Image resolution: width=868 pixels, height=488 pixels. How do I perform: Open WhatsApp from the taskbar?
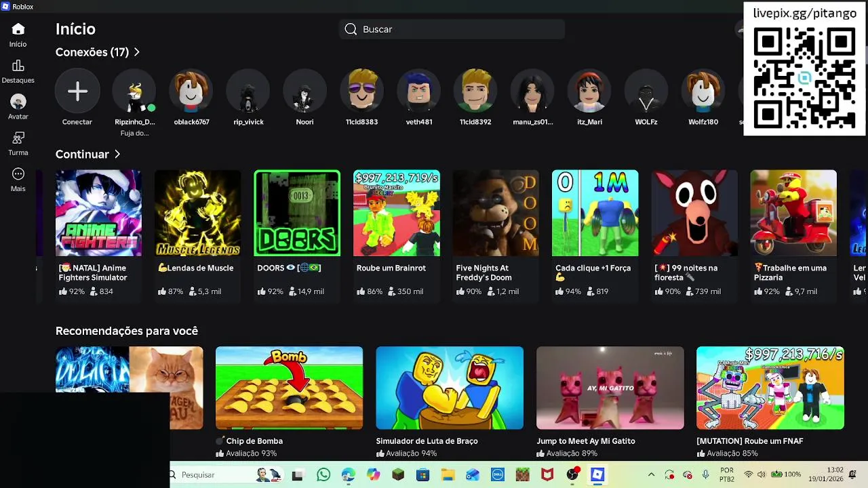coord(323,475)
